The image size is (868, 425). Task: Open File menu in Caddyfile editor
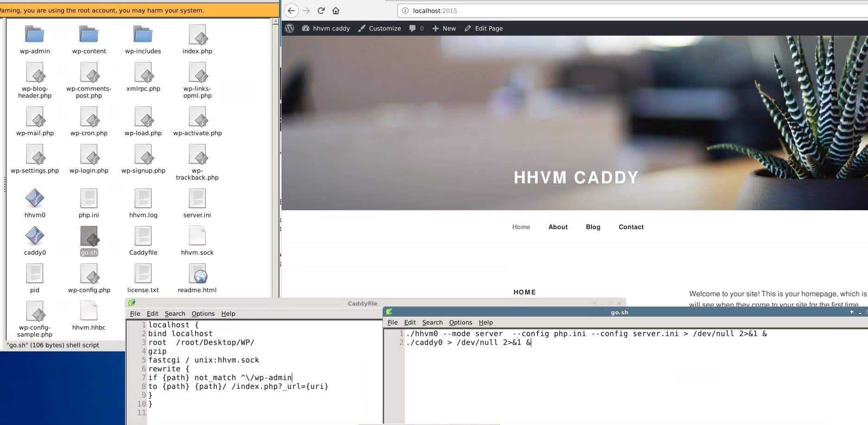coord(135,313)
